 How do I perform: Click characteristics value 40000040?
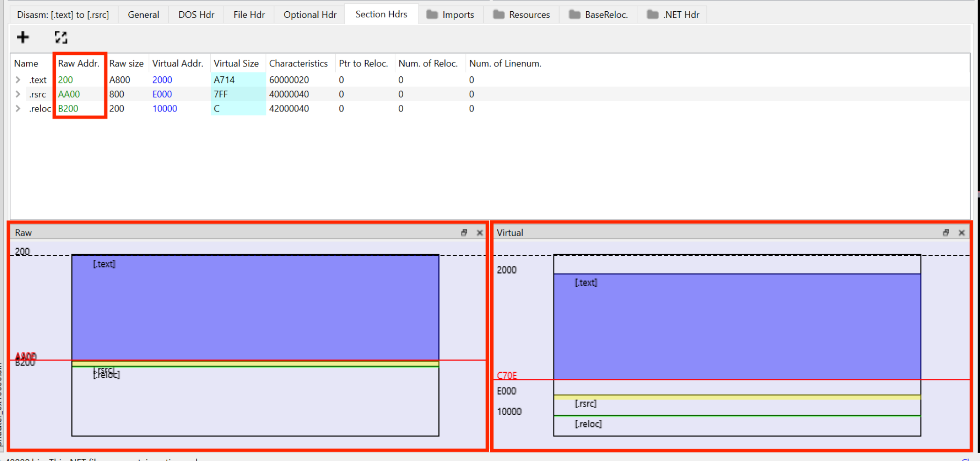pyautogui.click(x=289, y=94)
